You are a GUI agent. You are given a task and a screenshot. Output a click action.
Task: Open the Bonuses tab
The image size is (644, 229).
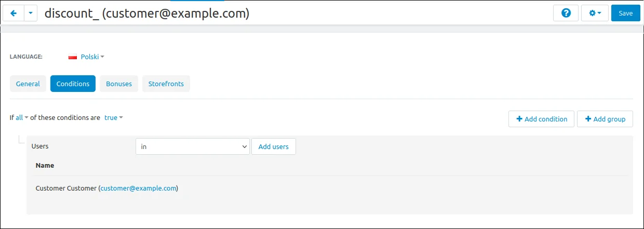coord(119,84)
